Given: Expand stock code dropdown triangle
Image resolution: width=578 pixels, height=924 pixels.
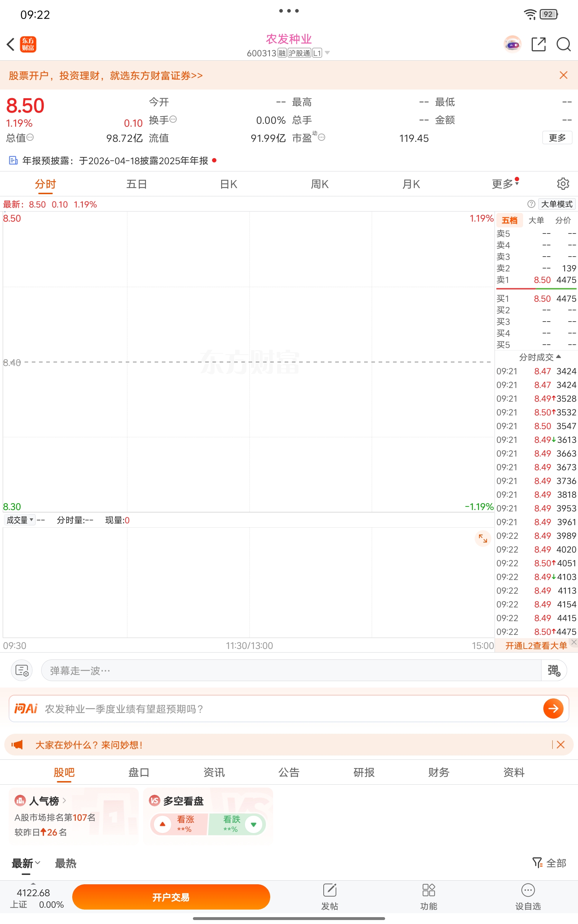Looking at the screenshot, I should click(x=327, y=53).
